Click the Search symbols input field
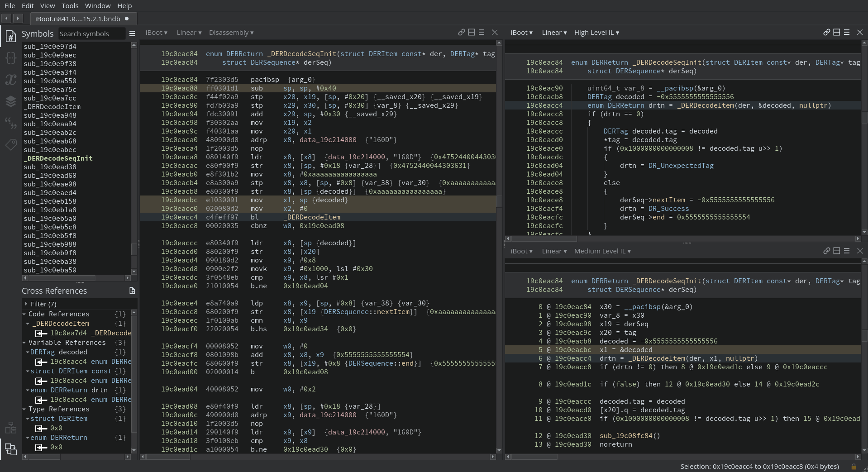The width and height of the screenshot is (868, 472). click(x=91, y=34)
